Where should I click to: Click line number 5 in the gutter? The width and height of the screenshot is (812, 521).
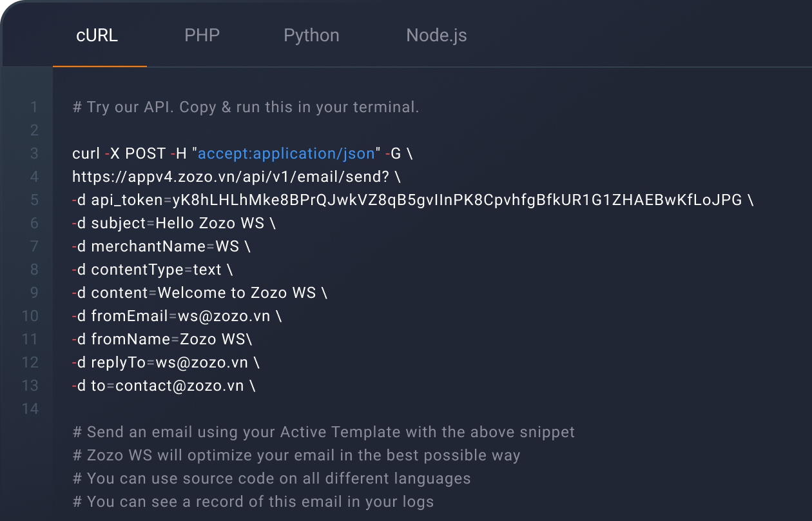[x=34, y=200]
